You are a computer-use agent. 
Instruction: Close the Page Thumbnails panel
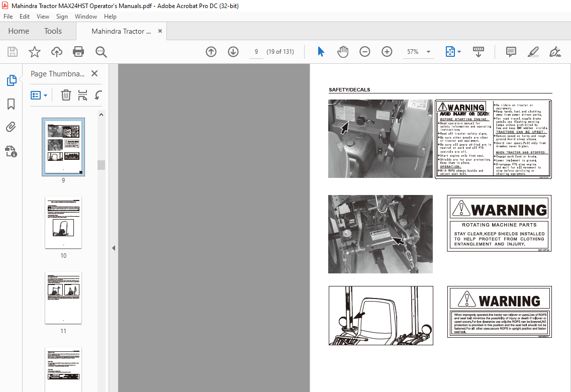(x=94, y=73)
